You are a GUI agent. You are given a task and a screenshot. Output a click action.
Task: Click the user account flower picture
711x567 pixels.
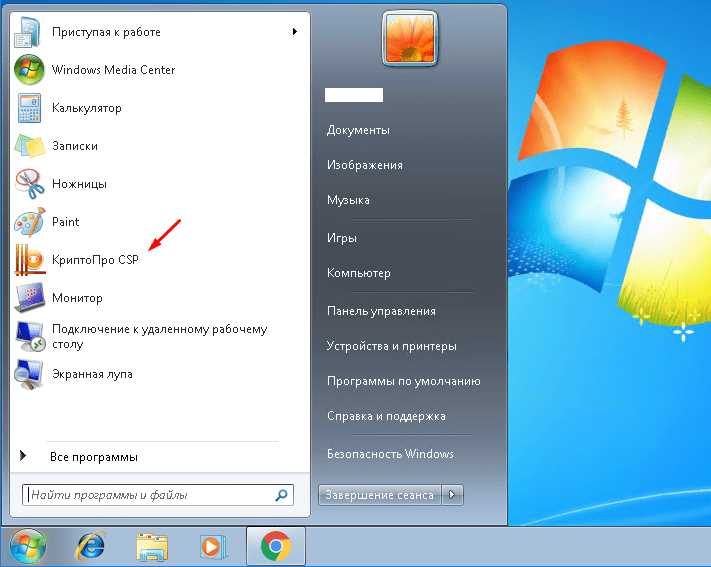click(410, 39)
